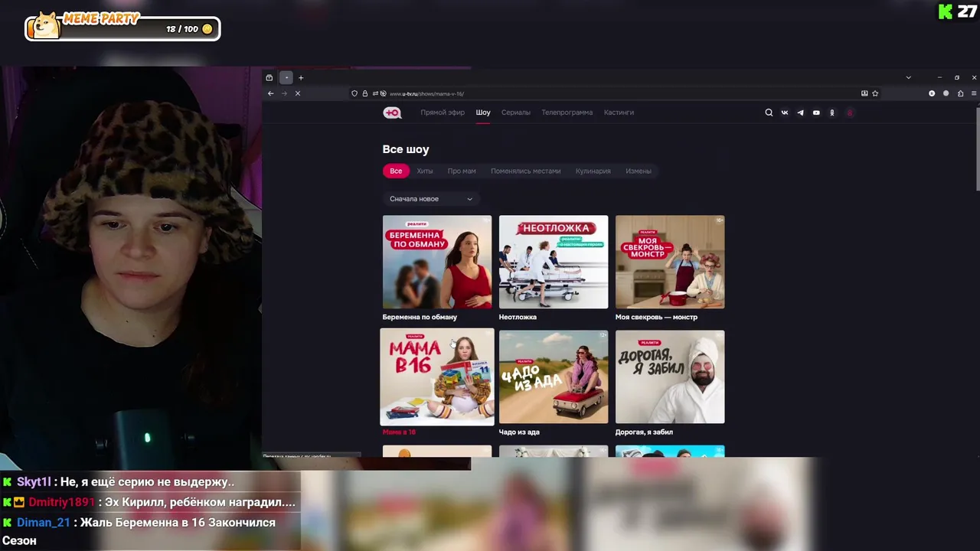Select the 'Все' filter chip

[396, 171]
